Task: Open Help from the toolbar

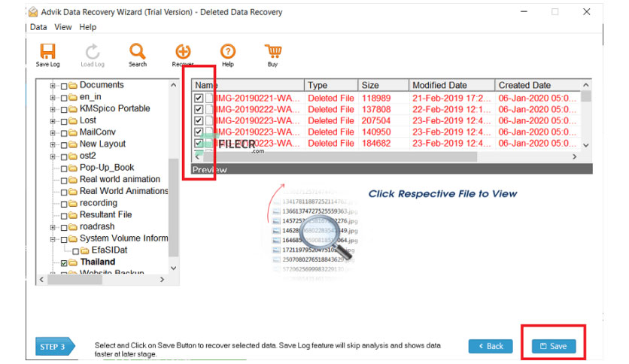Action: (228, 55)
